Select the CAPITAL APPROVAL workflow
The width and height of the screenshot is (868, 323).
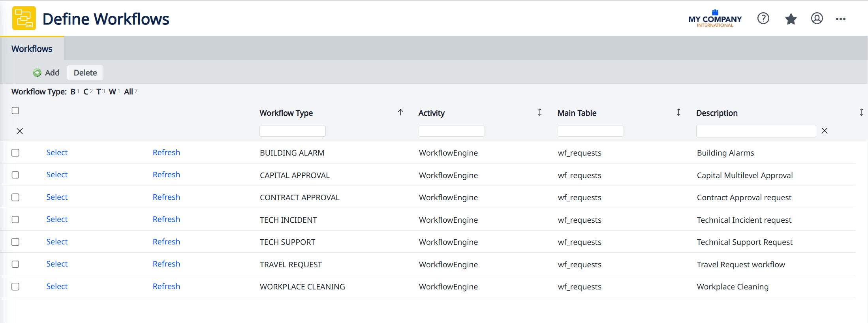click(x=57, y=175)
